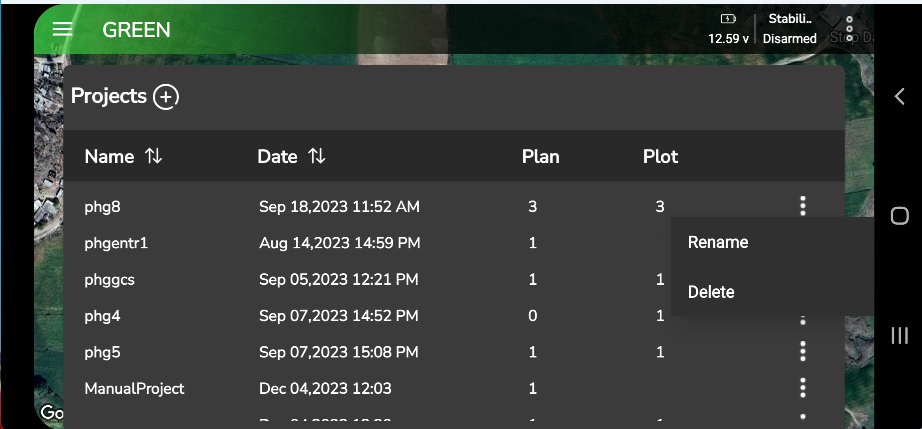
Task: Open the top-right overflow options menu
Action: click(x=849, y=28)
